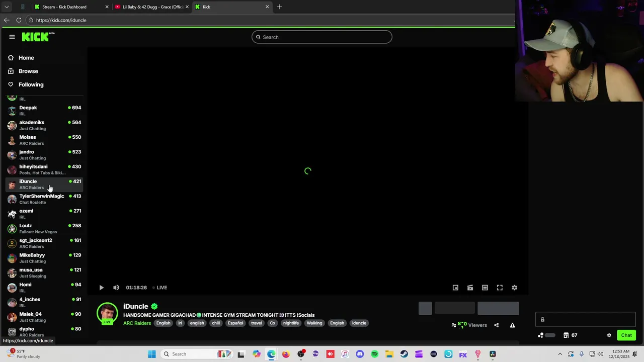Open iDuncle channel in sidebar

click(x=44, y=184)
